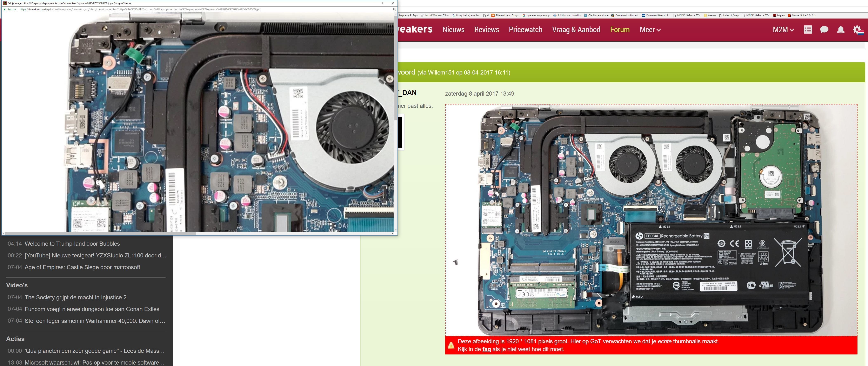This screenshot has width=868, height=366.
Task: Open the messages speech bubble icon
Action: (824, 30)
